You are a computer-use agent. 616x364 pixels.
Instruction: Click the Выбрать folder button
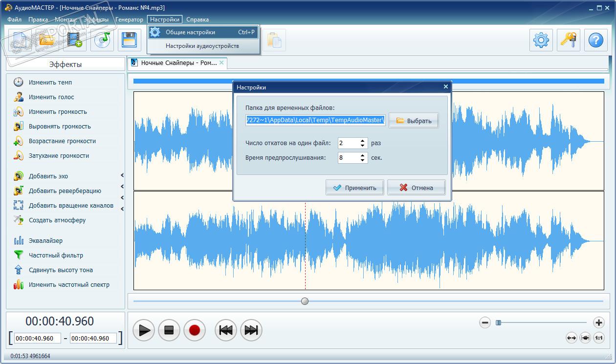point(414,121)
